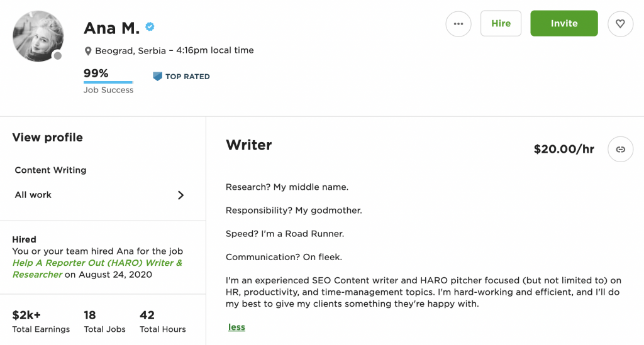644x345 pixels.
Task: Click the Top Rated shield badge
Action: pyautogui.click(x=157, y=76)
